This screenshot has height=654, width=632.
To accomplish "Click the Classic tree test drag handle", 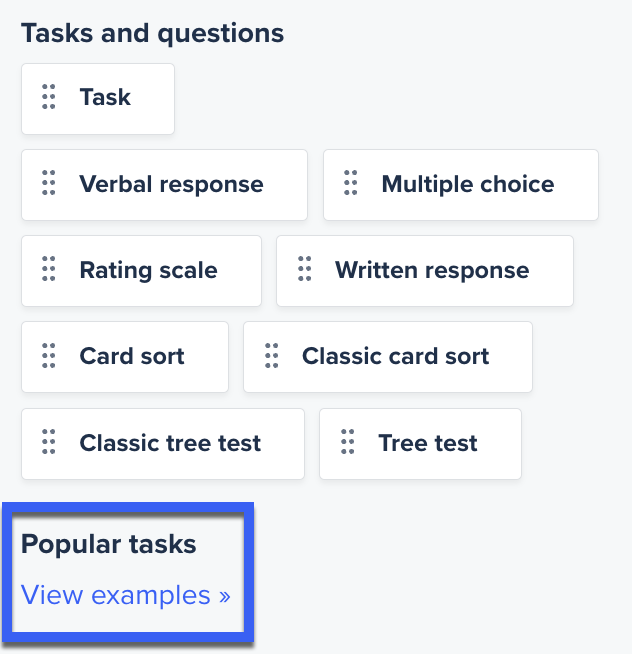I will click(x=49, y=442).
